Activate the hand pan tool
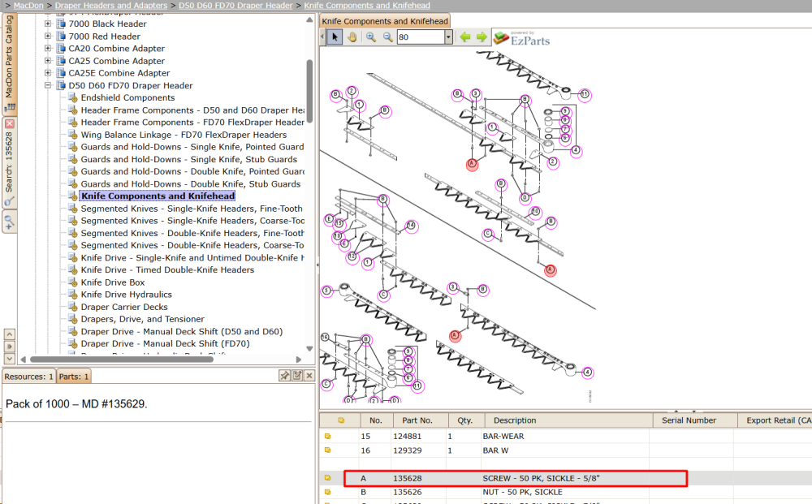The width and height of the screenshot is (812, 504). click(352, 37)
